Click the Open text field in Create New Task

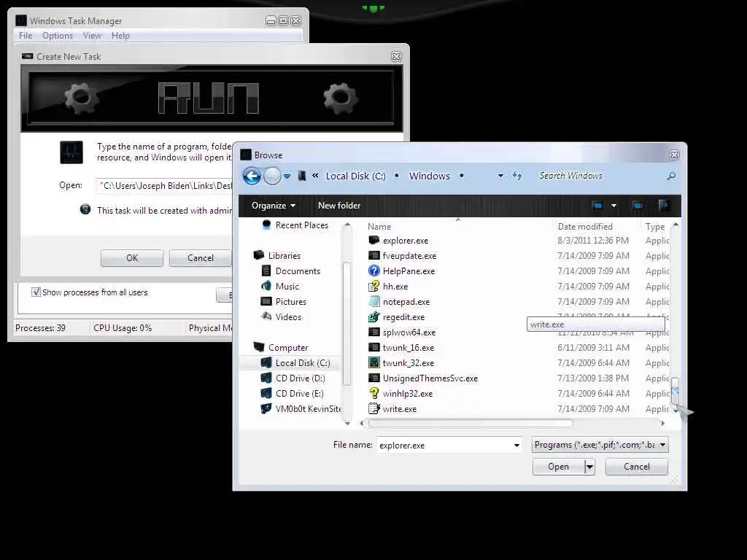tap(164, 186)
